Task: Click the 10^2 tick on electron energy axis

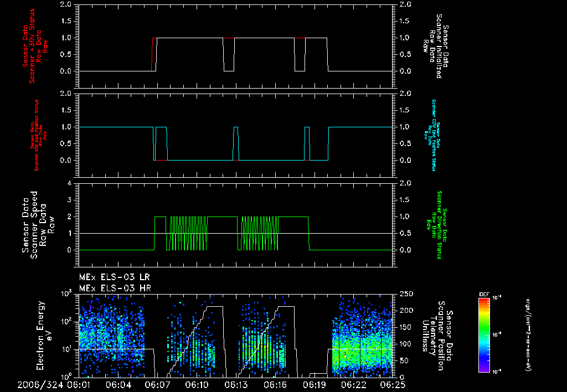Action: click(66, 322)
